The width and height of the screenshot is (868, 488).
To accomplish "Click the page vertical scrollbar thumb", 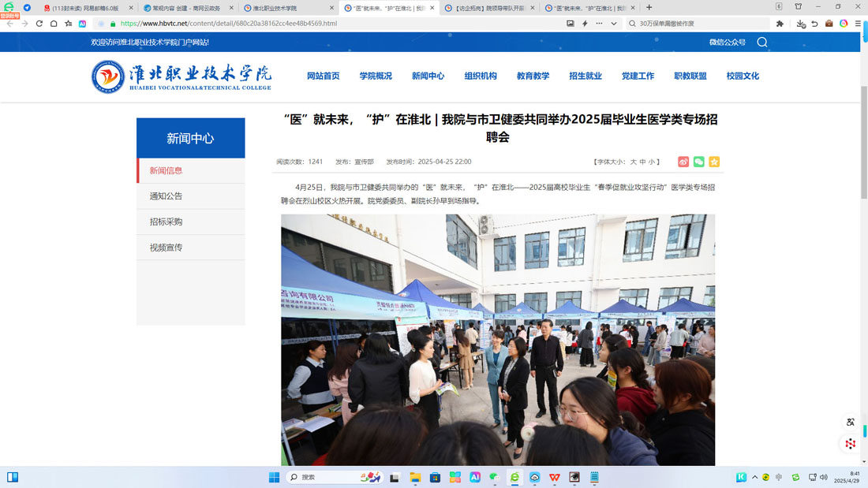I will click(x=864, y=143).
